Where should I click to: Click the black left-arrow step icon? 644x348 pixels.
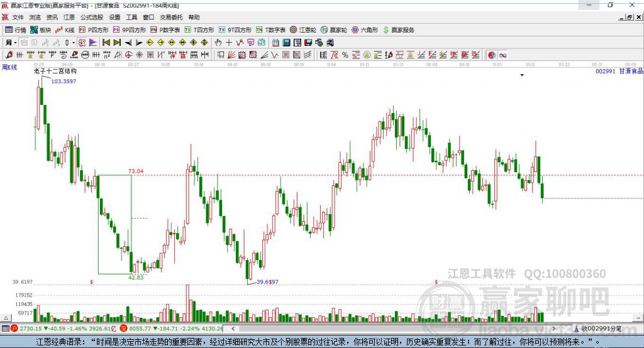pos(128,43)
